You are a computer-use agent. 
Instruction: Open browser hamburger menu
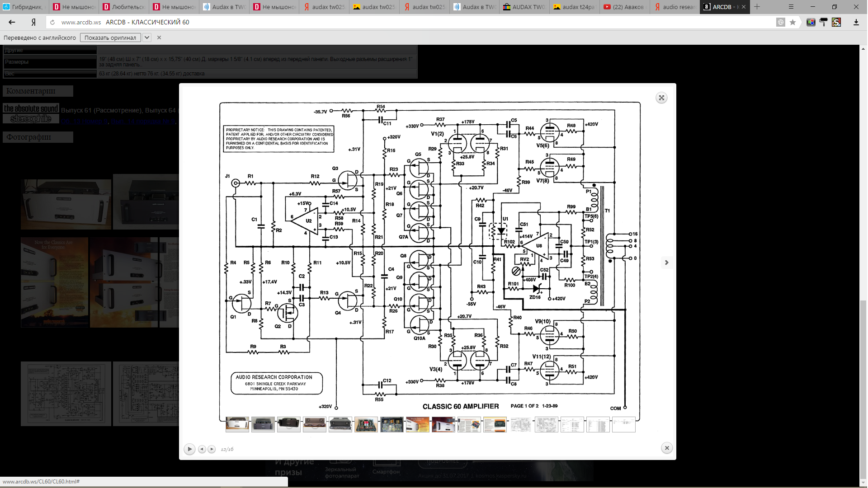pyautogui.click(x=791, y=7)
